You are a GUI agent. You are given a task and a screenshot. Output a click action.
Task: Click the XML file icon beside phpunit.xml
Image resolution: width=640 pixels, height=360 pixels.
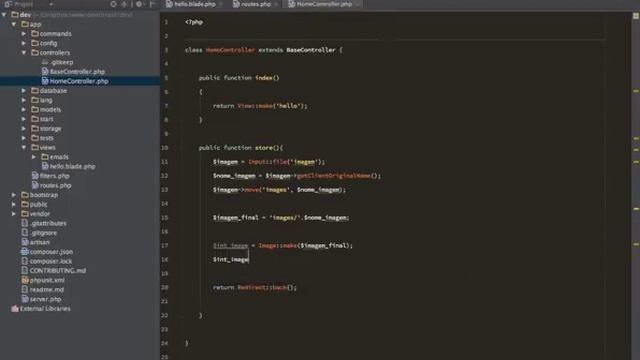coord(25,280)
